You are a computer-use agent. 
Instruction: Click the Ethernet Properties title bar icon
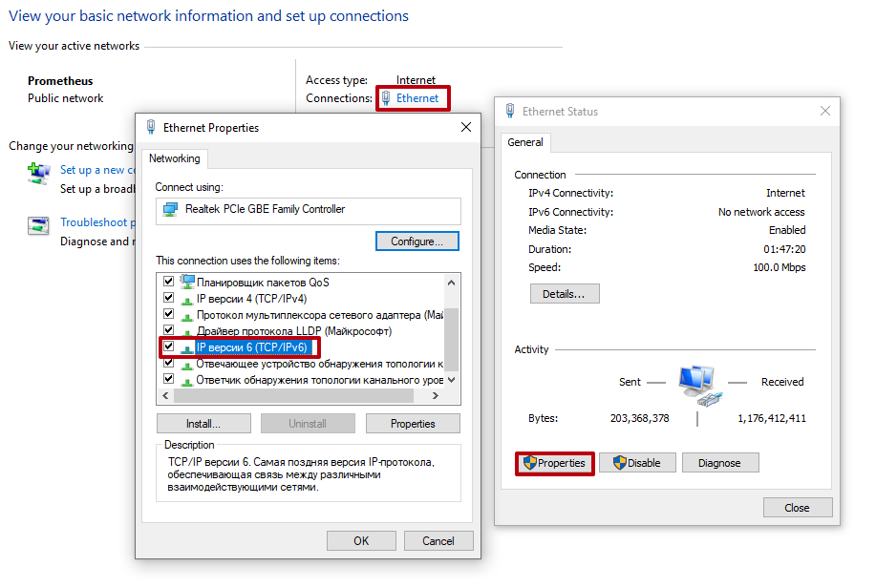(151, 128)
